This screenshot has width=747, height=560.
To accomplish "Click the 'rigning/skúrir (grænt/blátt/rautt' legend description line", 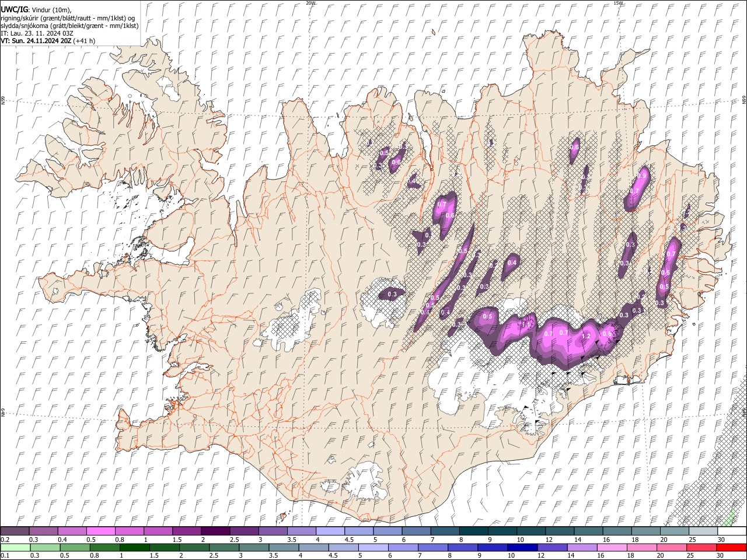I will click(69, 18).
